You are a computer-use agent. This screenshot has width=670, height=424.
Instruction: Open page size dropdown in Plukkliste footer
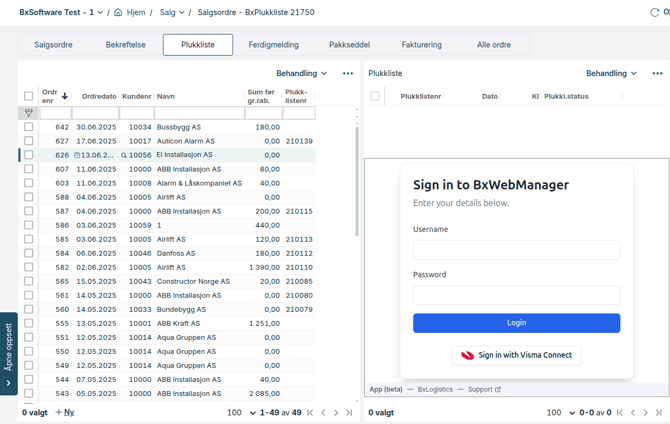[x=561, y=412]
